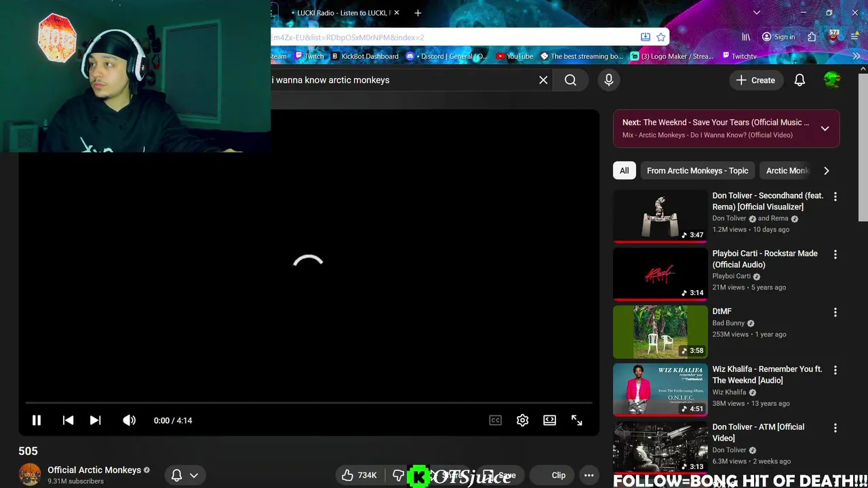Image resolution: width=868 pixels, height=488 pixels.
Task: Start voice search with microphone
Action: click(609, 80)
